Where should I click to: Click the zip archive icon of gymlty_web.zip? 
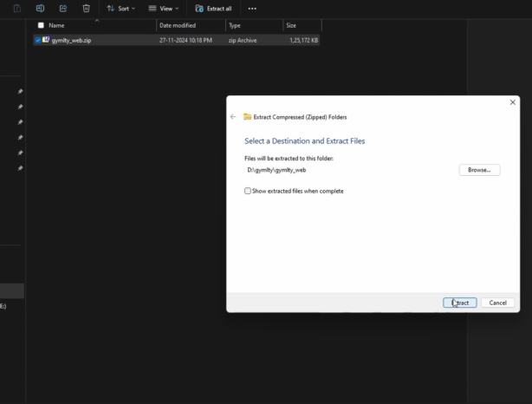pos(46,40)
